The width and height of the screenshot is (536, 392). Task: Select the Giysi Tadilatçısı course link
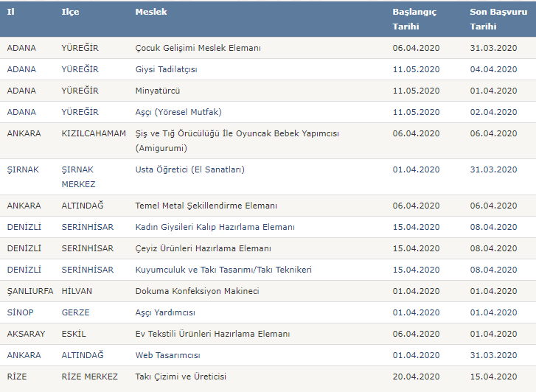[166, 69]
